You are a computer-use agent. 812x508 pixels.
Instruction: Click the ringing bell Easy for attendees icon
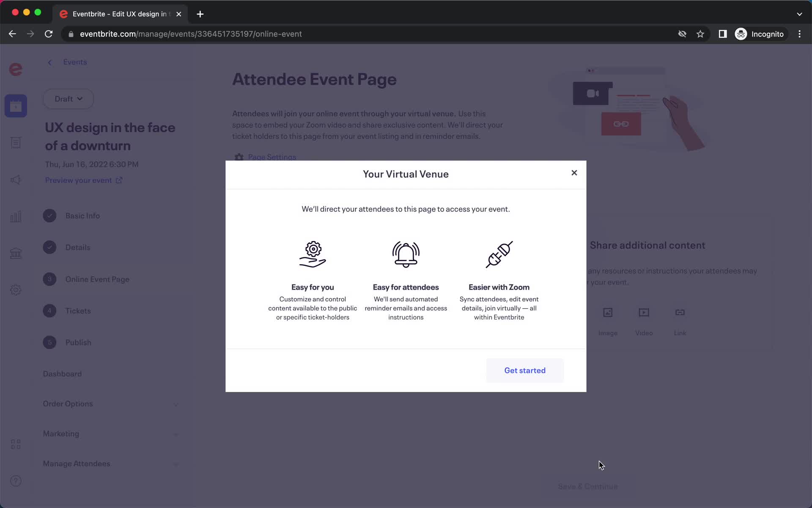click(x=406, y=254)
